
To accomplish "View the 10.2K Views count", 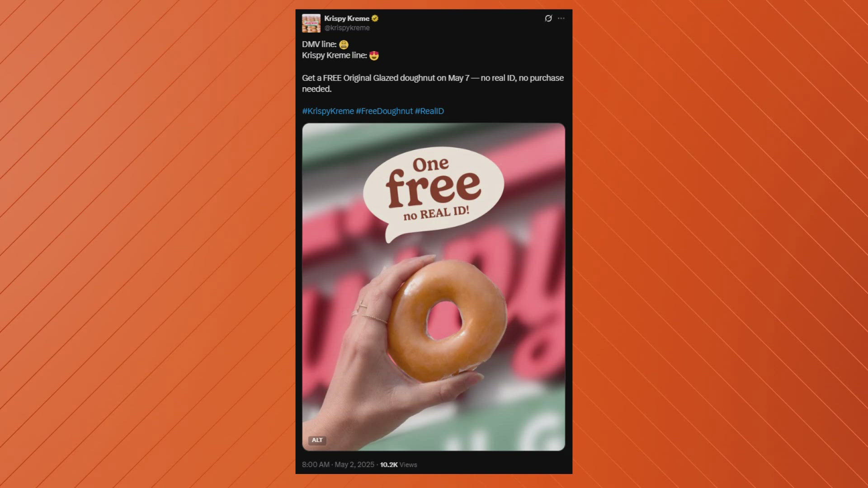I will click(398, 465).
